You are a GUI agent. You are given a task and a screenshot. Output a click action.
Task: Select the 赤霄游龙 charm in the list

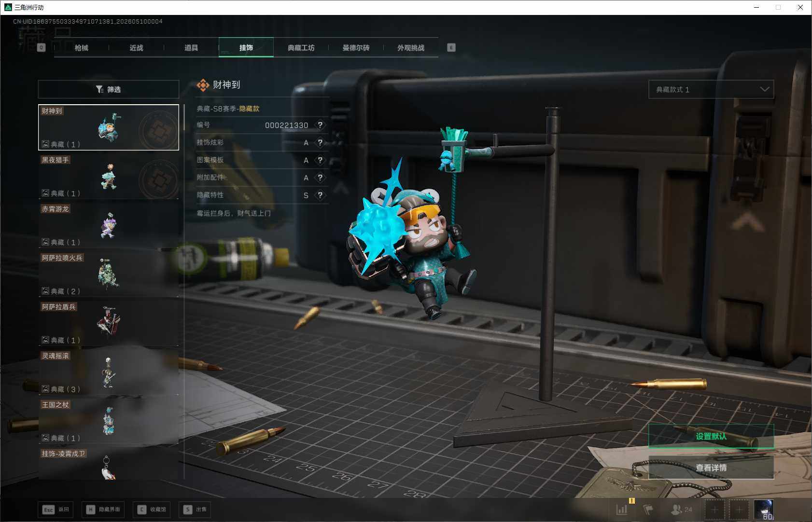[109, 225]
